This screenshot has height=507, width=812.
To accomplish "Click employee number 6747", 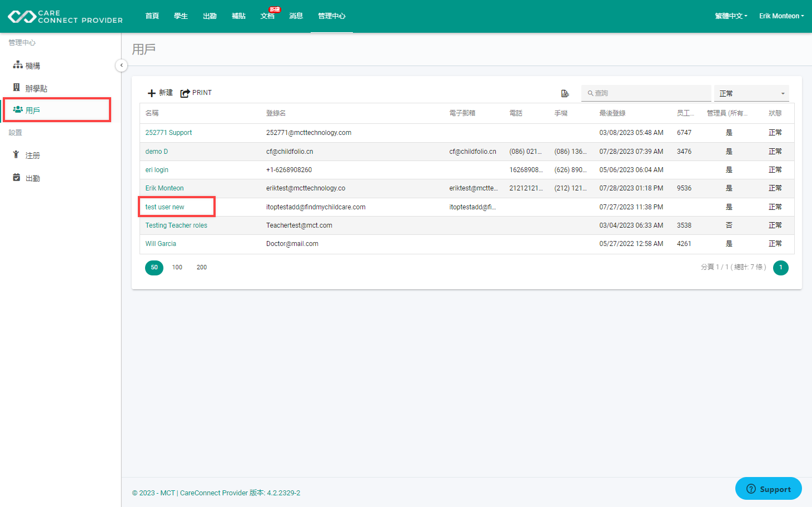I will [x=684, y=133].
